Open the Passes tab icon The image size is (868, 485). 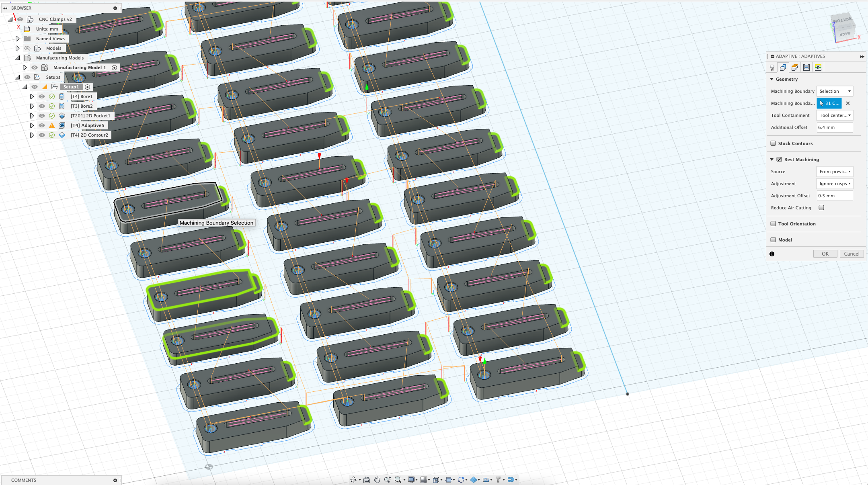(806, 68)
